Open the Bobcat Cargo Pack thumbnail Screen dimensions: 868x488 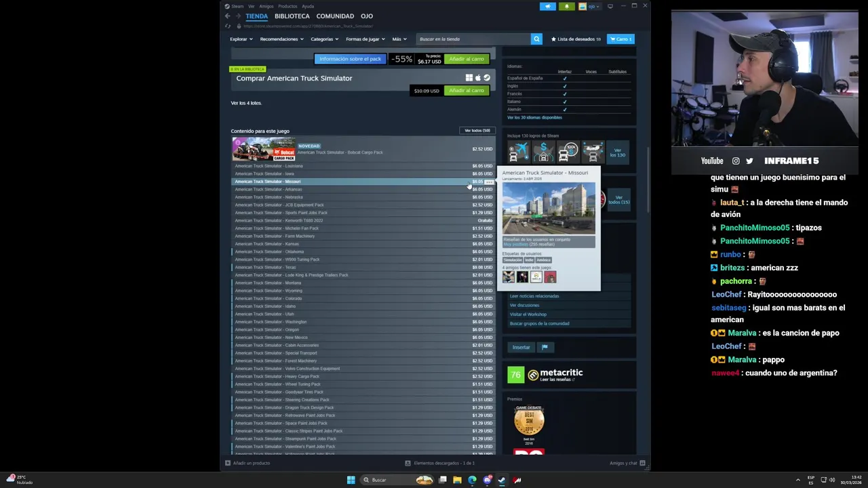pyautogui.click(x=264, y=149)
